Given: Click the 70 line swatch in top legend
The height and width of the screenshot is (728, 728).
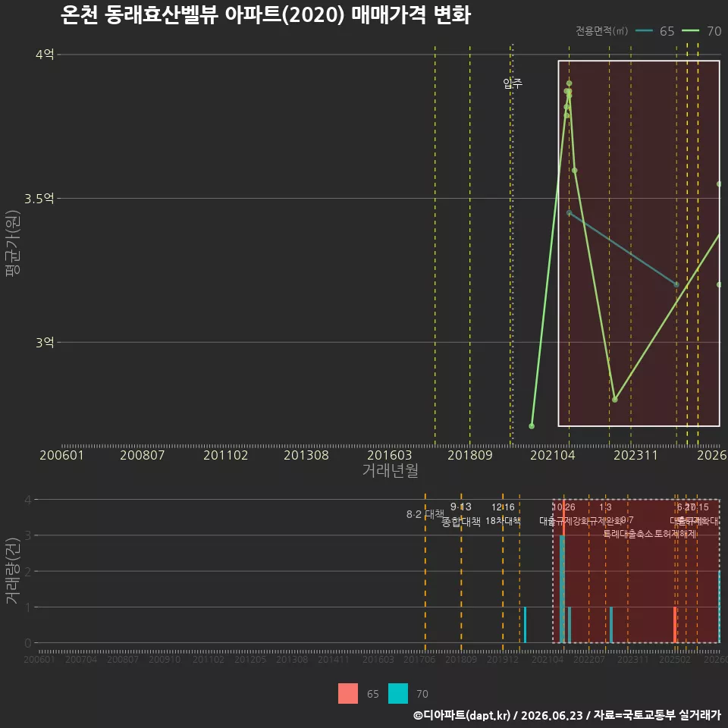Looking at the screenshot, I should click(x=690, y=31).
